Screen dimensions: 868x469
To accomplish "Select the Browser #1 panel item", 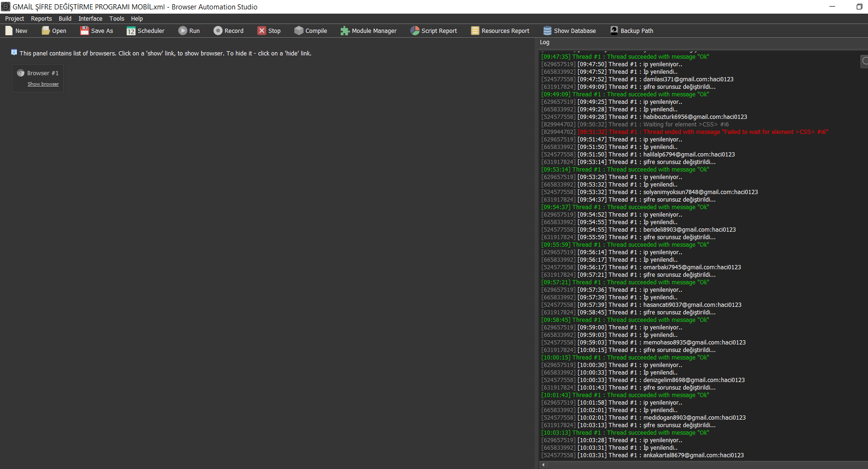I will (38, 78).
